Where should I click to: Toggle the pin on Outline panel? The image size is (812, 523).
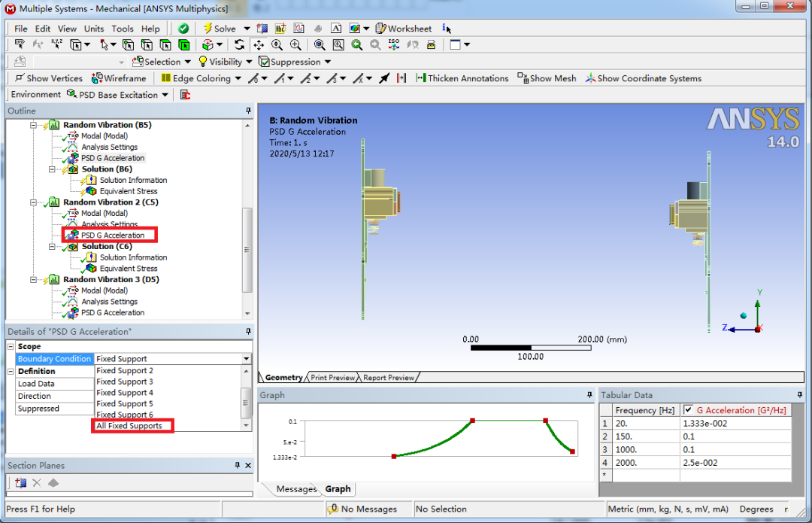248,111
